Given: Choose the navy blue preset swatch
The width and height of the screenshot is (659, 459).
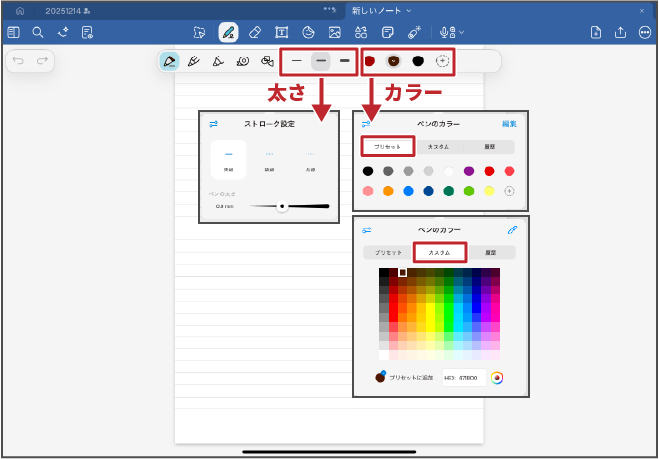Looking at the screenshot, I should click(x=428, y=191).
